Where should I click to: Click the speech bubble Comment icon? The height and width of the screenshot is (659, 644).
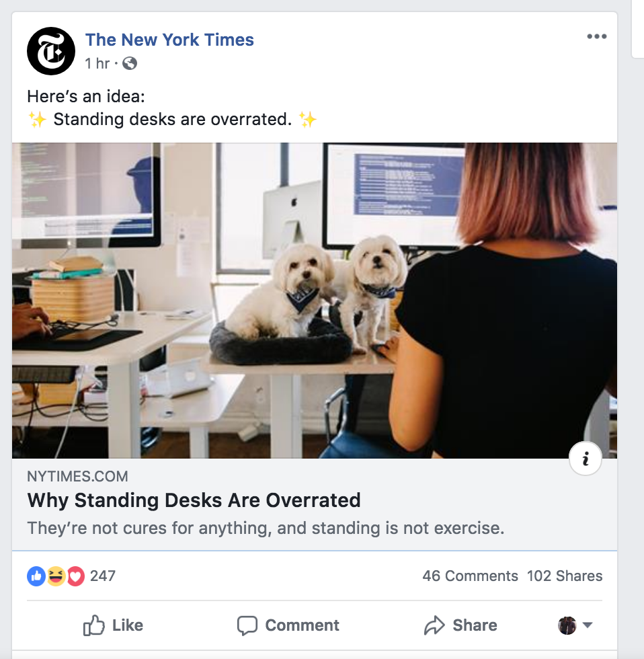[x=247, y=625]
